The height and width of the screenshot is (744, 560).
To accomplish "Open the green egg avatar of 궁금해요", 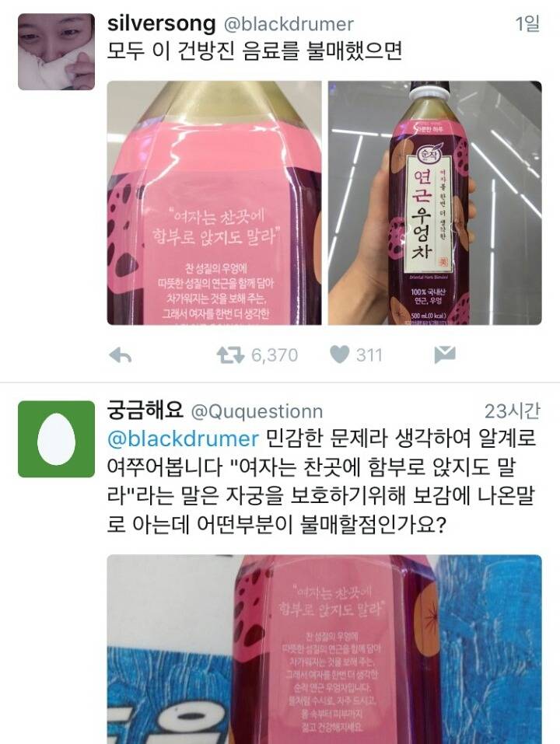I will click(x=57, y=439).
